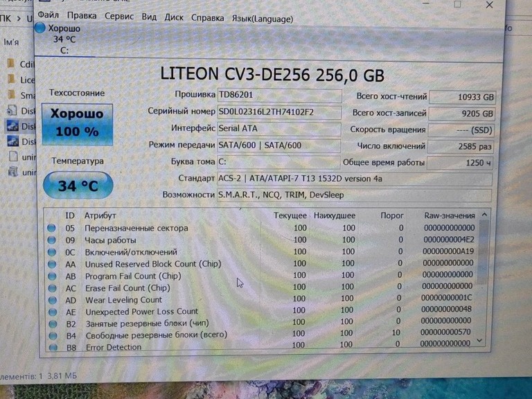Select the C: disk status circle icon
The height and width of the screenshot is (399, 532).
(x=40, y=28)
